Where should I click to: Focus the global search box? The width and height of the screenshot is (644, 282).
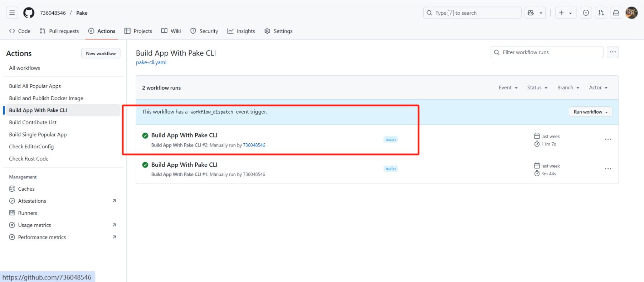pyautogui.click(x=472, y=13)
